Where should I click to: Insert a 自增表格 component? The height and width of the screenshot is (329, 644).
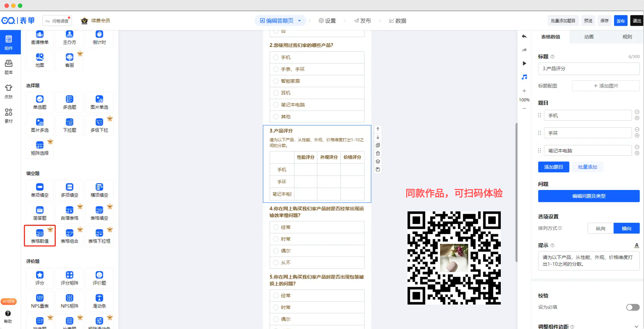point(69,213)
